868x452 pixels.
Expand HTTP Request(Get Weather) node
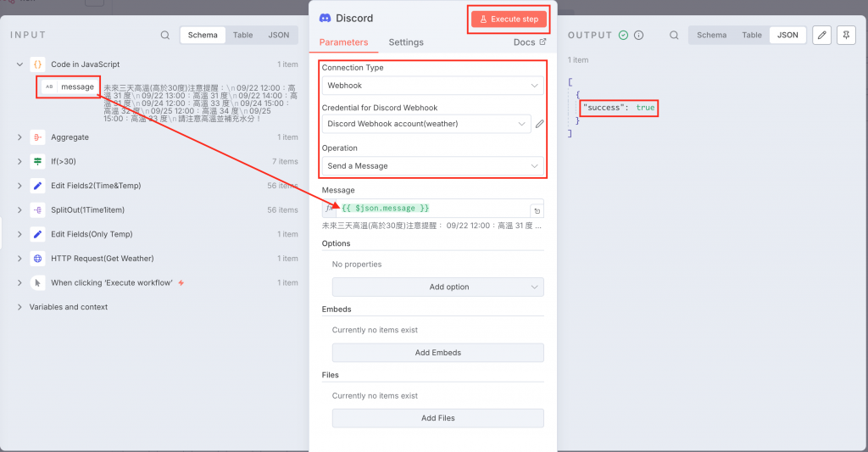point(19,259)
